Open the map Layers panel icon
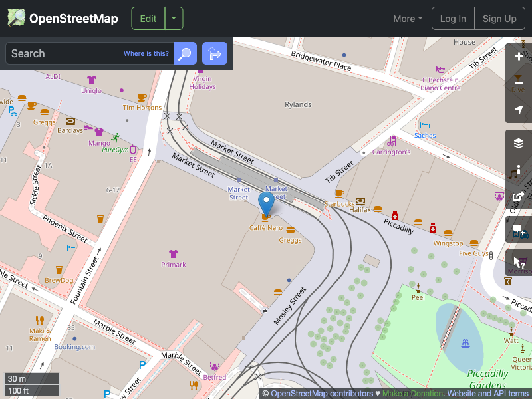This screenshot has height=399, width=532. click(x=519, y=142)
